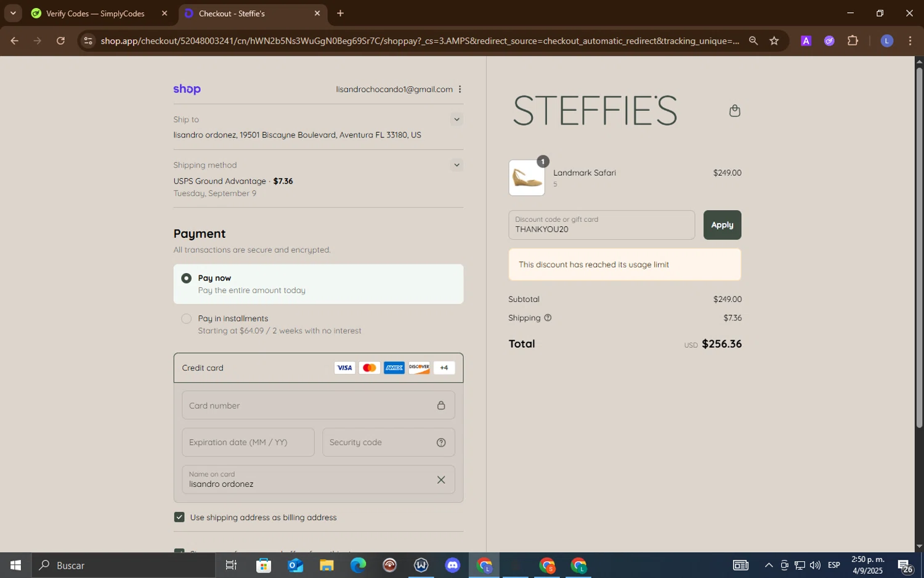Click the Name on card field
This screenshot has width=924, height=578.
coord(318,479)
